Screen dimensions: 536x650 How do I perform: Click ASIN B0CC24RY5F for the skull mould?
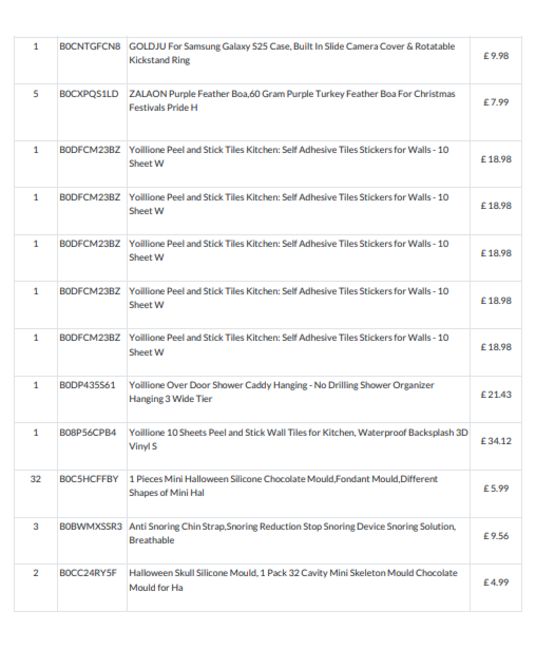pos(88,573)
